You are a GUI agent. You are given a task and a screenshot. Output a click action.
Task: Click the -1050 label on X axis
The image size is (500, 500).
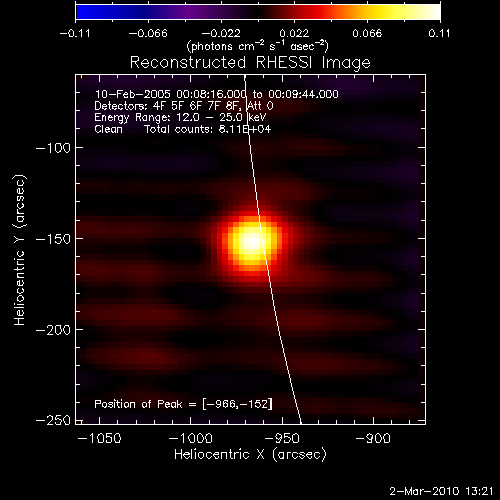tap(99, 438)
